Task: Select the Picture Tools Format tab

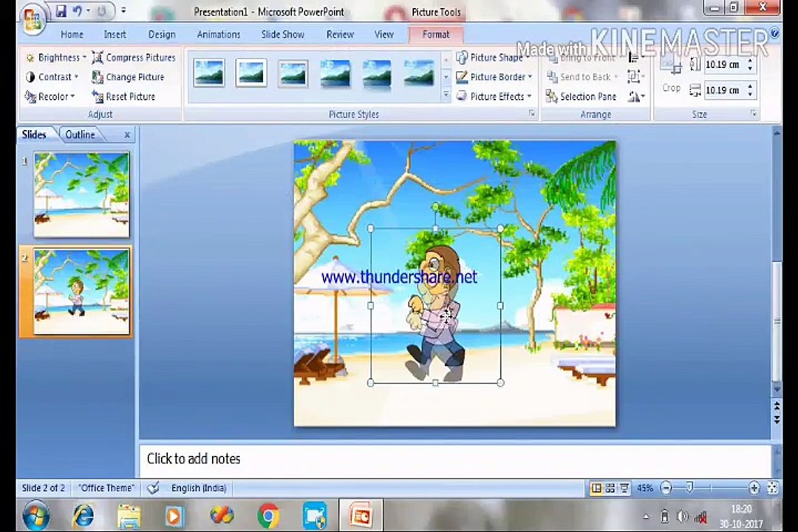Action: click(436, 35)
